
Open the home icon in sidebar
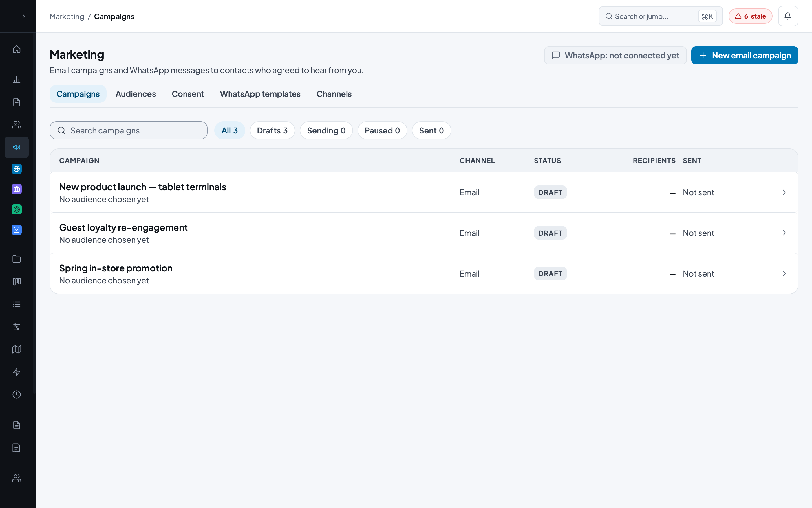tap(16, 49)
